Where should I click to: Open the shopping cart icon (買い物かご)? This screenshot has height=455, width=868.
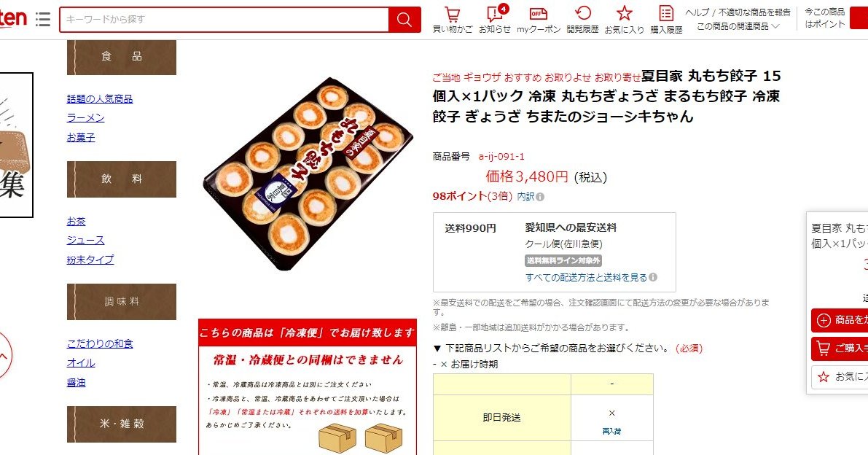coord(453,20)
